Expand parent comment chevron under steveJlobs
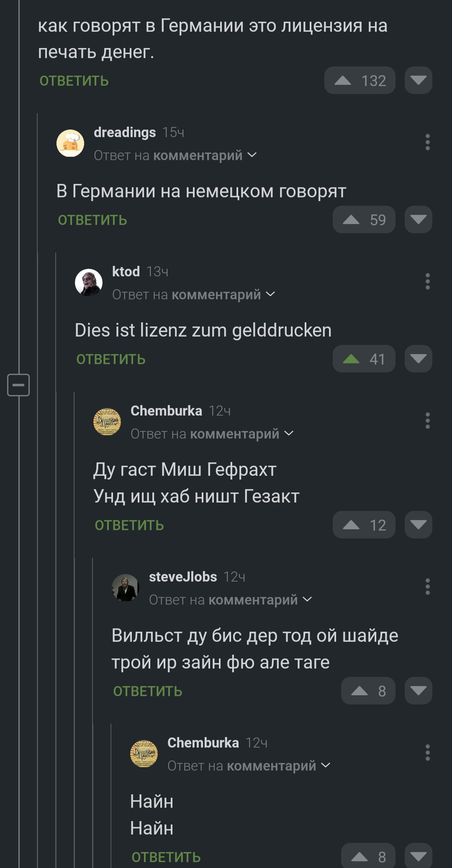The image size is (452, 868). pyautogui.click(x=308, y=600)
